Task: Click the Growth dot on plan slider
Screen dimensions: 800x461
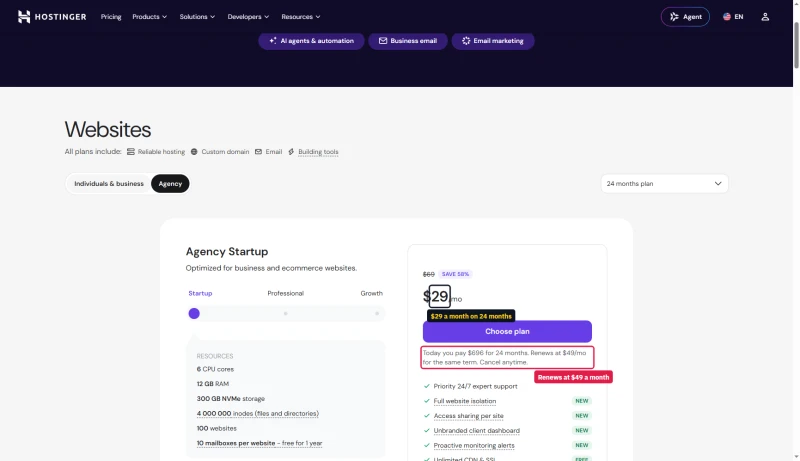Action: pos(377,314)
